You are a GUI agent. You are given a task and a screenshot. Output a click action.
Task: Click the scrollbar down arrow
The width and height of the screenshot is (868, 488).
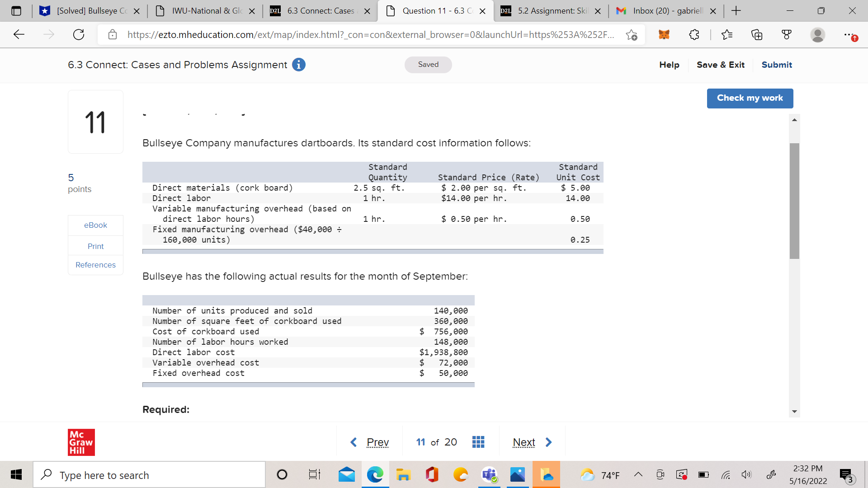795,412
